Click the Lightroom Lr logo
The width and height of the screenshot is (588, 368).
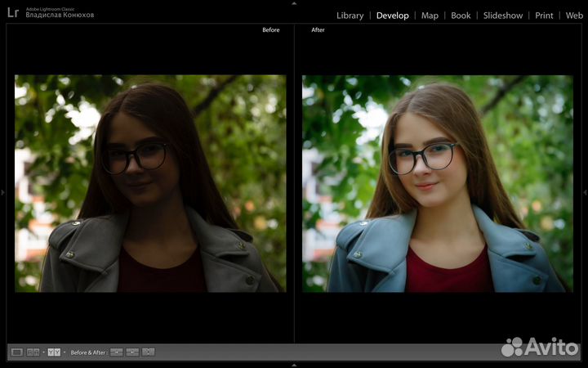tap(13, 12)
